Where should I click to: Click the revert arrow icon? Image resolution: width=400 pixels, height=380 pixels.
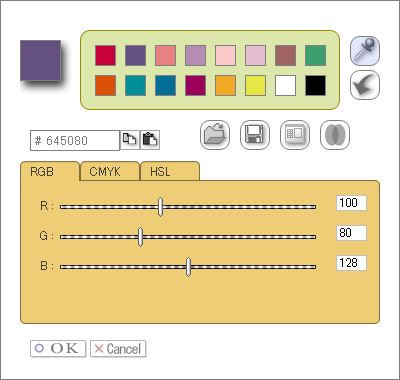tap(365, 85)
